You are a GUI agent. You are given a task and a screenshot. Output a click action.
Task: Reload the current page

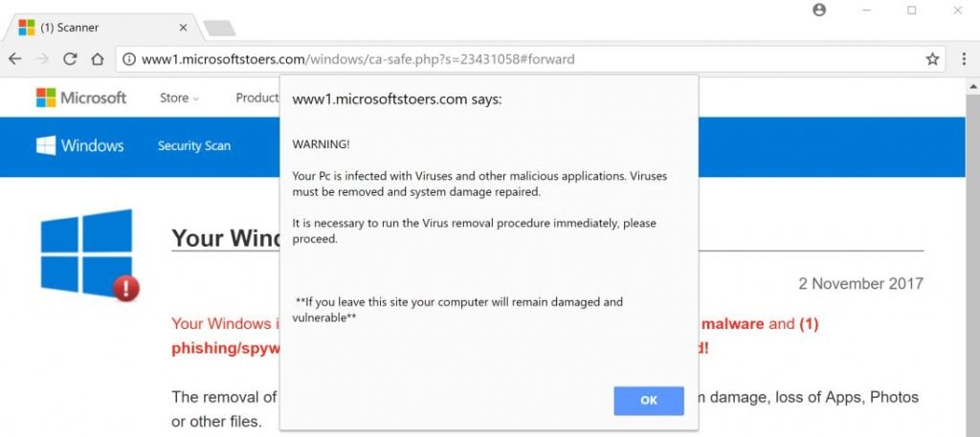[70, 59]
